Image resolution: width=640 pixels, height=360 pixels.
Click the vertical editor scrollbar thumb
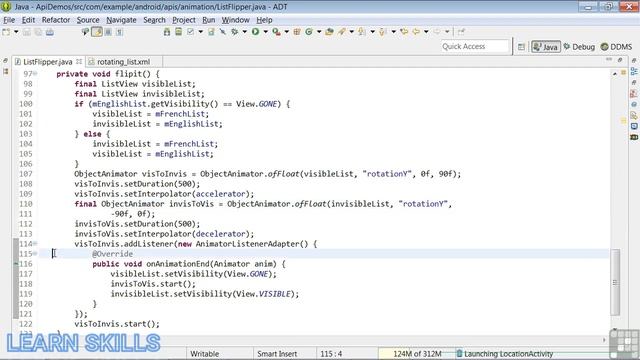tap(615, 282)
